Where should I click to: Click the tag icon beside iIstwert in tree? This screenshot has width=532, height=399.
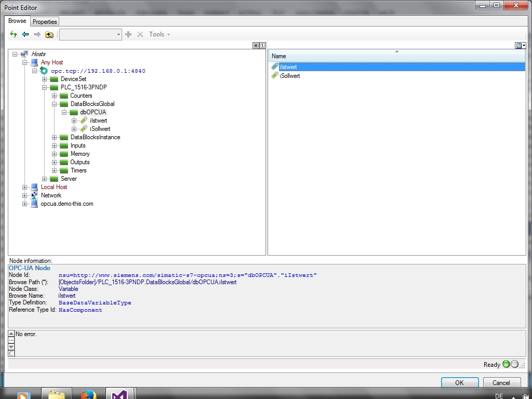click(84, 121)
